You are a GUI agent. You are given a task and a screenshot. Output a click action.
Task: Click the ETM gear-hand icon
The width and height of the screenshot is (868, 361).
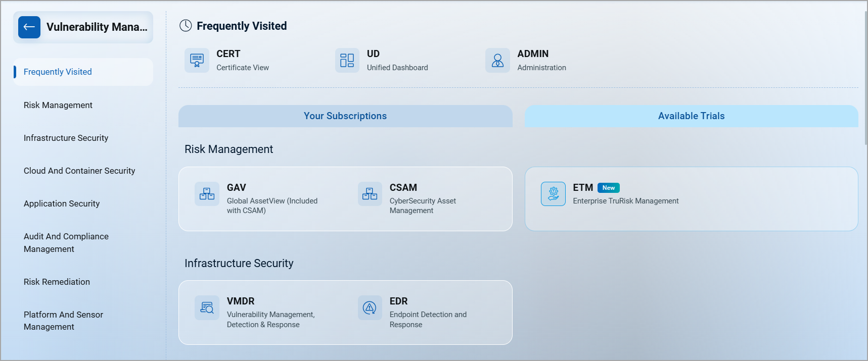(553, 194)
